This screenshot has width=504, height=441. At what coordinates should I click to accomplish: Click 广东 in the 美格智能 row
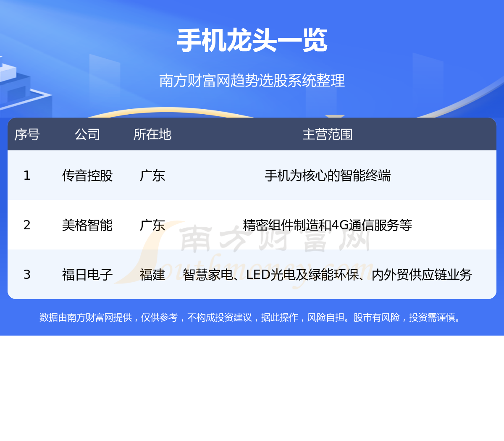click(152, 225)
